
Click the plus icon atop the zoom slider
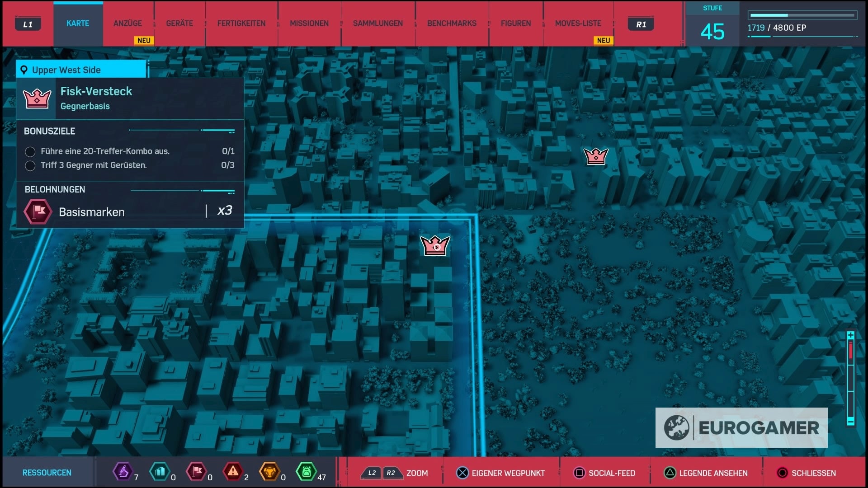click(850, 335)
